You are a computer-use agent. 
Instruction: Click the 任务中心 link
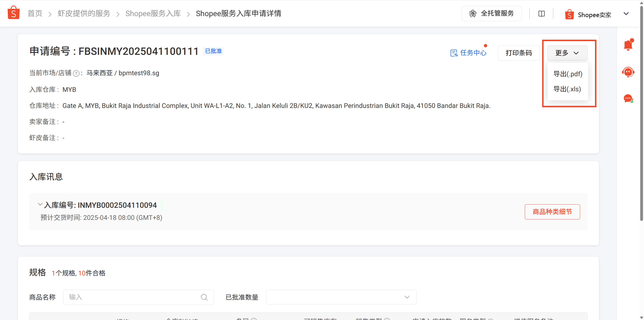tap(468, 53)
